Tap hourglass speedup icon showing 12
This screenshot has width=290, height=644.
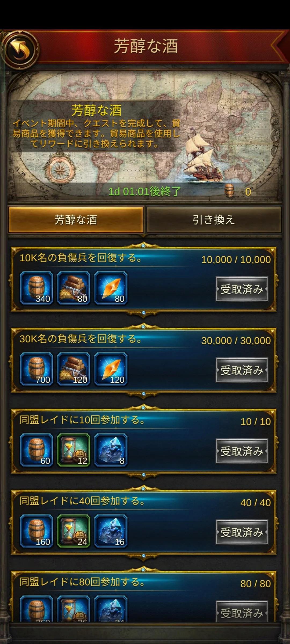[74, 450]
